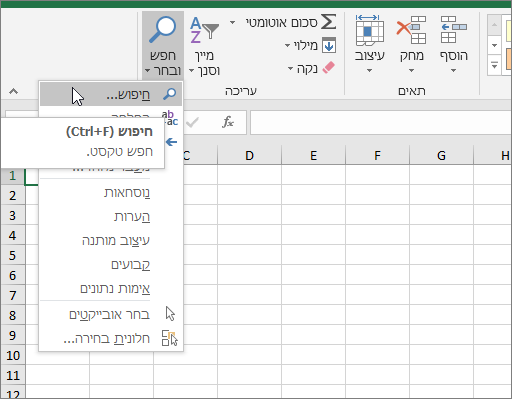Expand the Format (עיצוב) dropdown arrow
The height and width of the screenshot is (399, 512).
pos(369,70)
